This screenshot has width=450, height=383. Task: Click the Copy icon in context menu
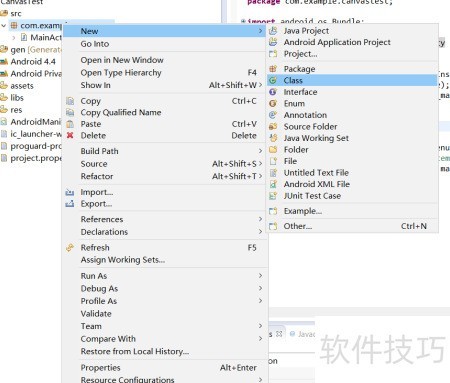click(70, 101)
